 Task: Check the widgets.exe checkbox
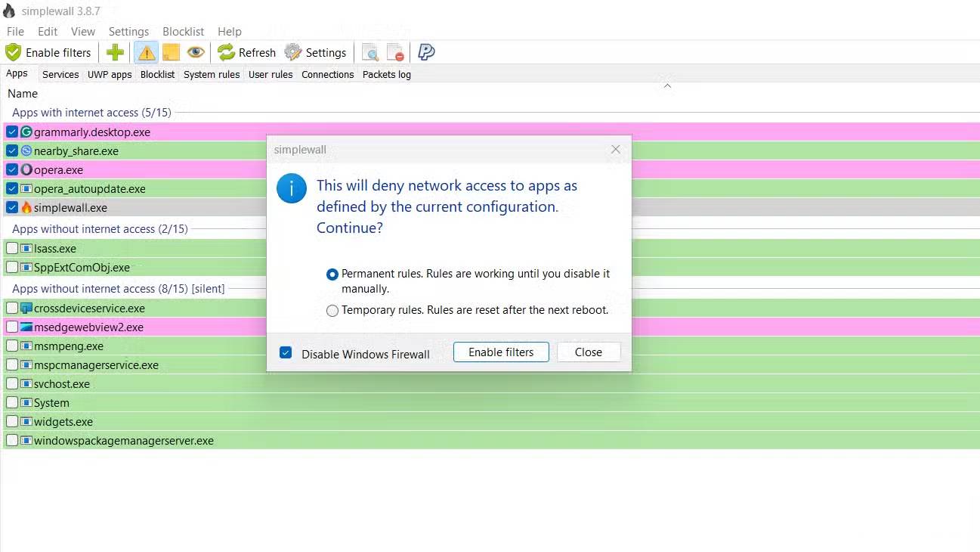[12, 421]
